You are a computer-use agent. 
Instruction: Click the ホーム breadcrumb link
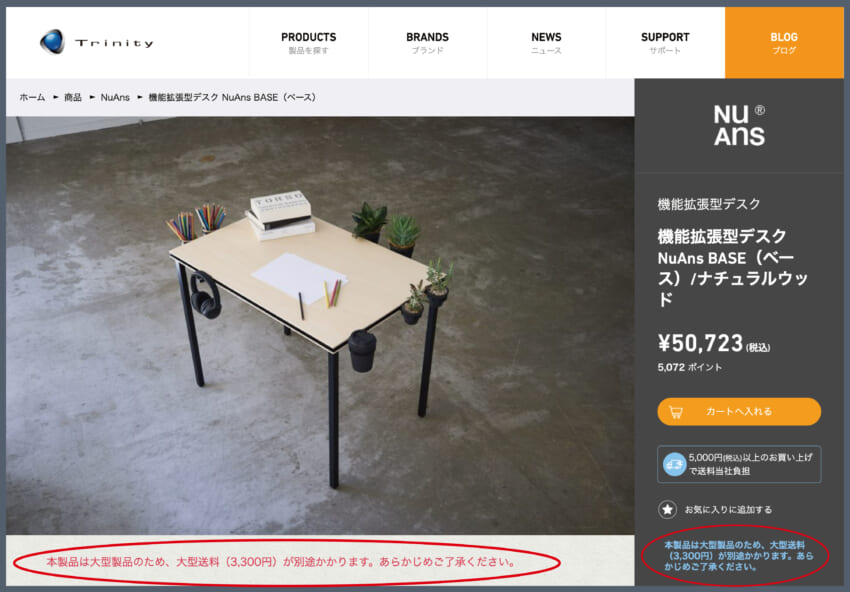click(x=32, y=98)
